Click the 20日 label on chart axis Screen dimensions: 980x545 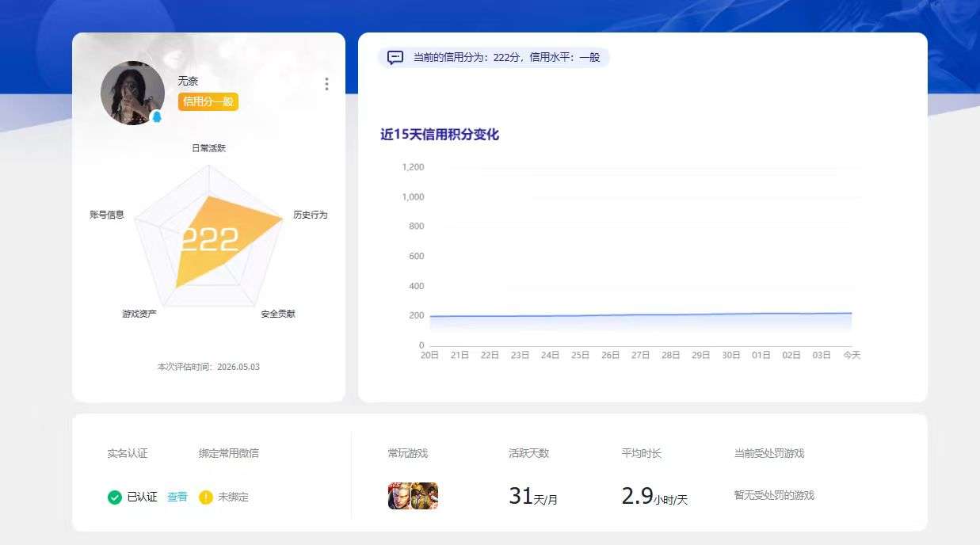pyautogui.click(x=429, y=356)
